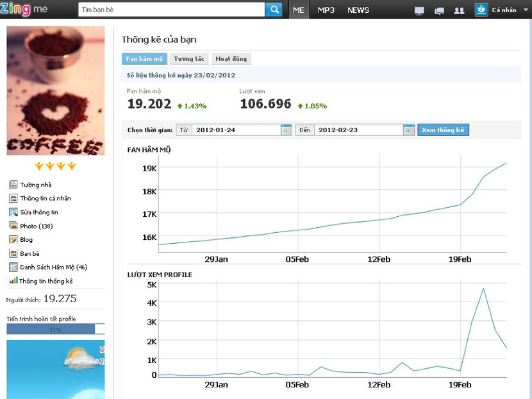Open the start date calendar picker
The height and width of the screenshot is (399, 532).
click(286, 130)
